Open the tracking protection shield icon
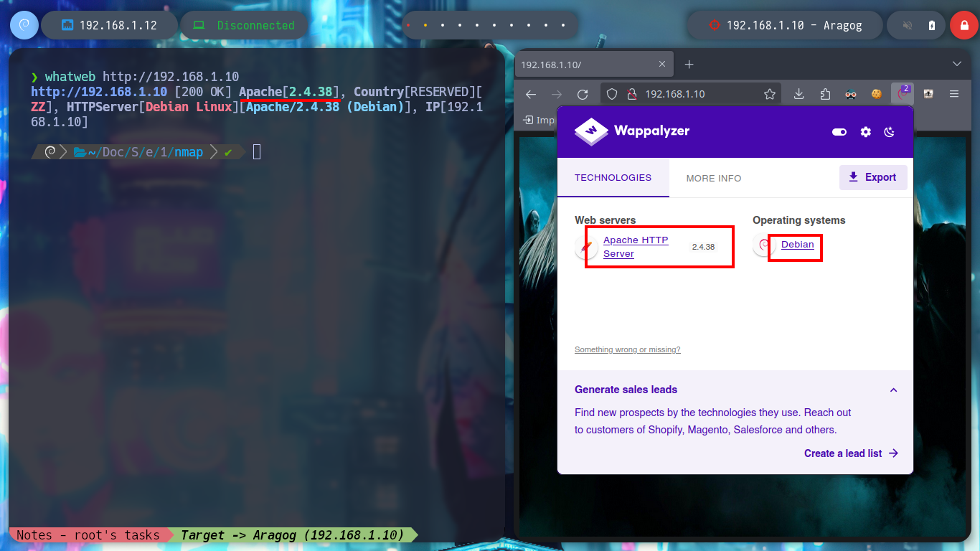Screen dimensions: 980x551 click(x=612, y=94)
